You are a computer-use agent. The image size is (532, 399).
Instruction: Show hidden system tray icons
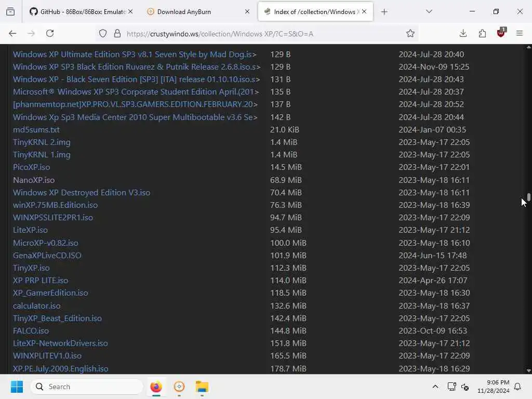[x=435, y=387]
